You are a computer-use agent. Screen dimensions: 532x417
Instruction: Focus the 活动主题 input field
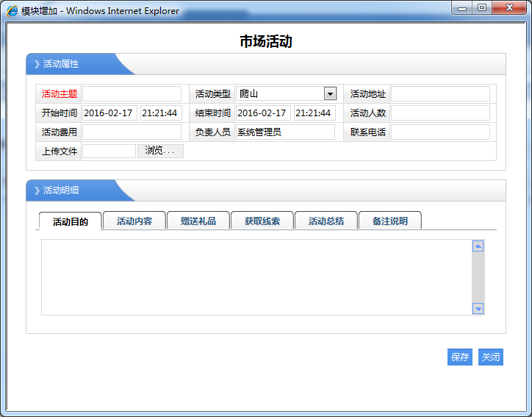click(x=132, y=93)
